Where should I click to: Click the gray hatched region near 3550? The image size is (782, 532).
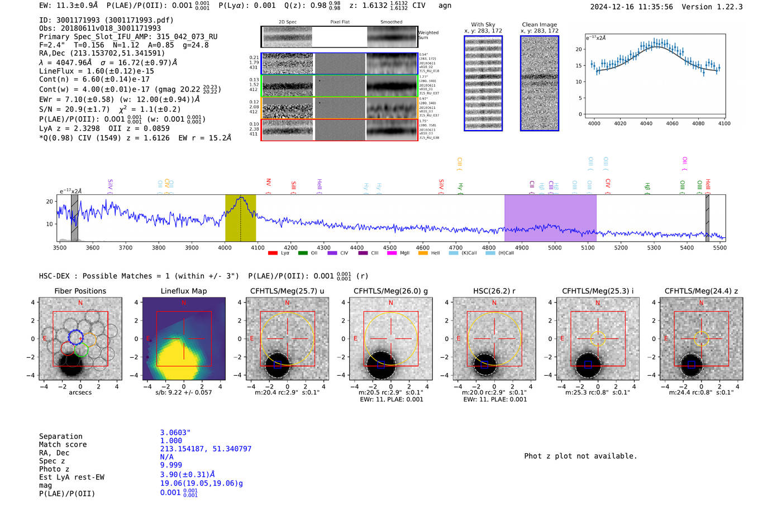[x=74, y=218]
